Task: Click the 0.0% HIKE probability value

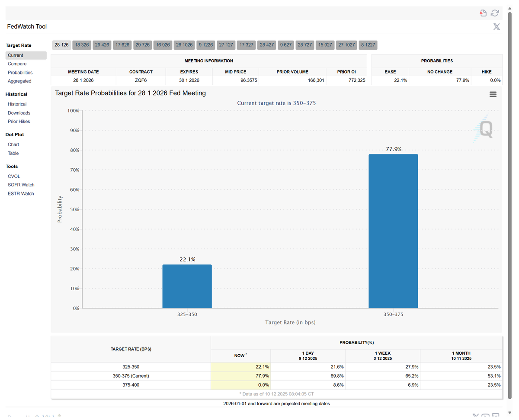Action: click(x=496, y=80)
